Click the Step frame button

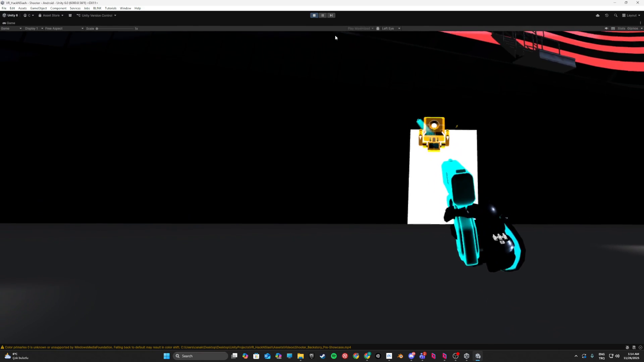point(331,15)
